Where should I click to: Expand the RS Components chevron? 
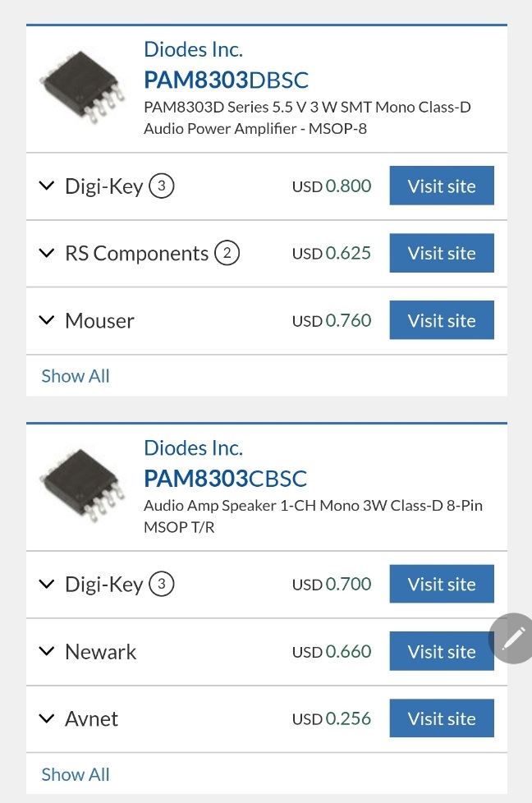[47, 253]
